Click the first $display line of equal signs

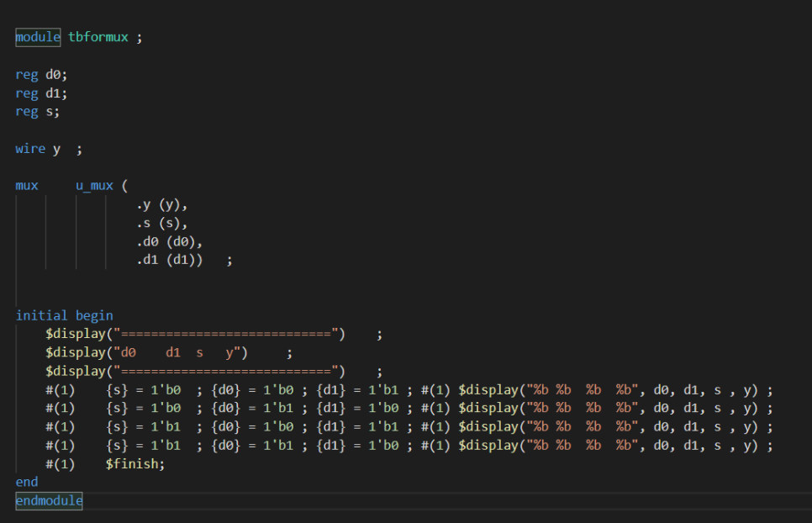click(x=214, y=335)
